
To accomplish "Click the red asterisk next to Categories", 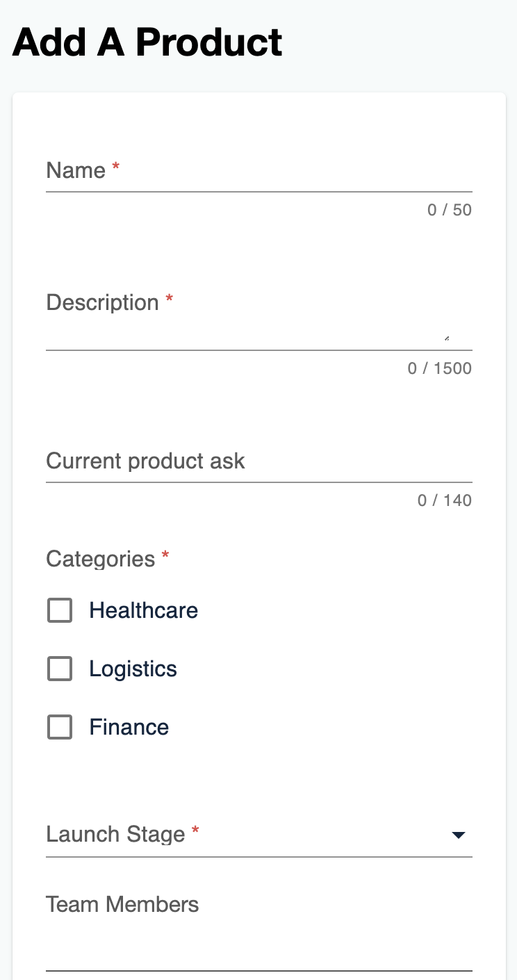I will pyautogui.click(x=165, y=556).
